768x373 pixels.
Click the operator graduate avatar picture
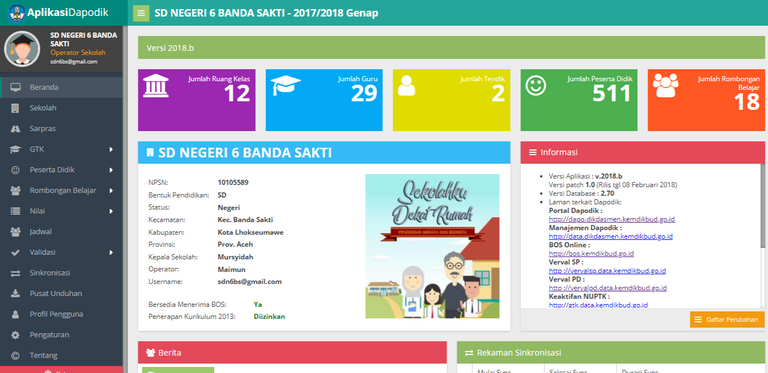click(22, 49)
